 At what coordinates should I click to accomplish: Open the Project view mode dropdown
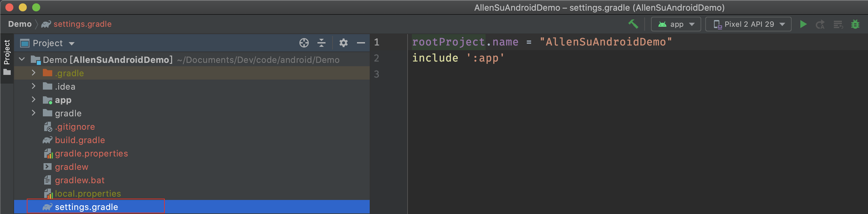tap(48, 43)
